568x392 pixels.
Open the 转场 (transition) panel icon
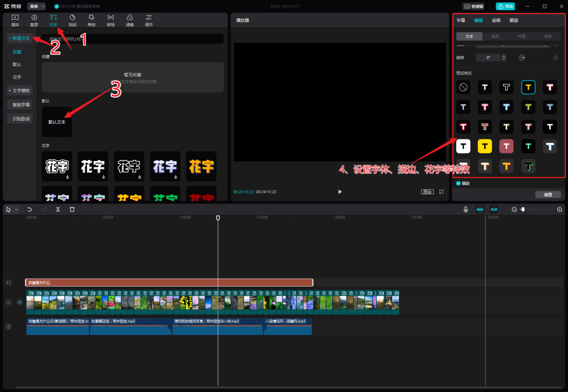coord(110,20)
